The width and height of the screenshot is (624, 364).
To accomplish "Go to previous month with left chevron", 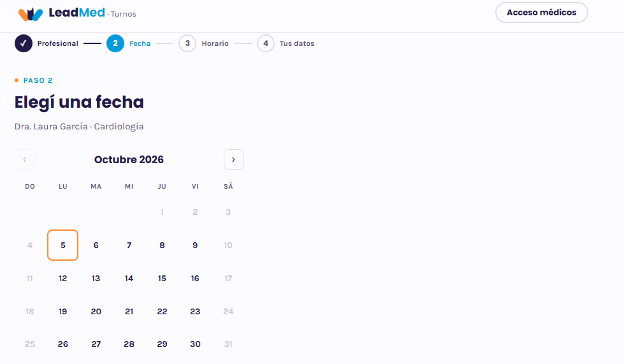I will click(25, 159).
